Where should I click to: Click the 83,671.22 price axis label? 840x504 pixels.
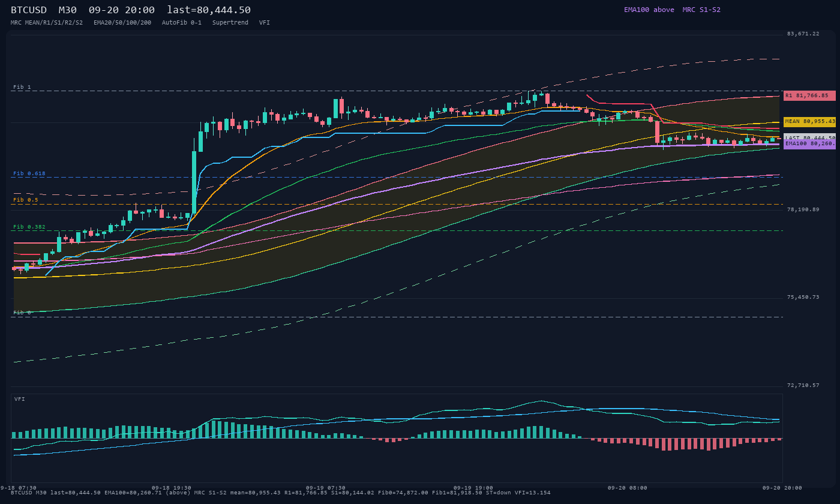coord(803,34)
